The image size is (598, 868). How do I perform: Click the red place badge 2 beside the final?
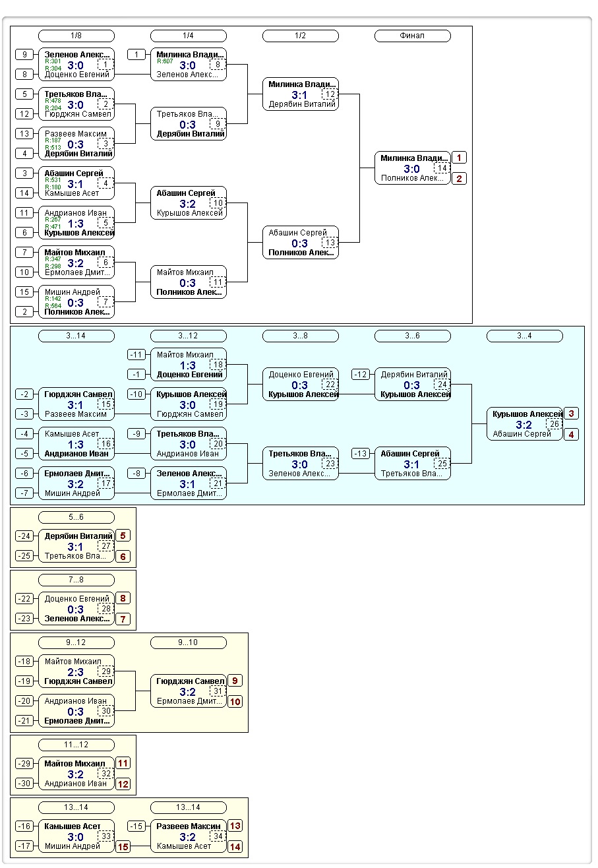[460, 178]
